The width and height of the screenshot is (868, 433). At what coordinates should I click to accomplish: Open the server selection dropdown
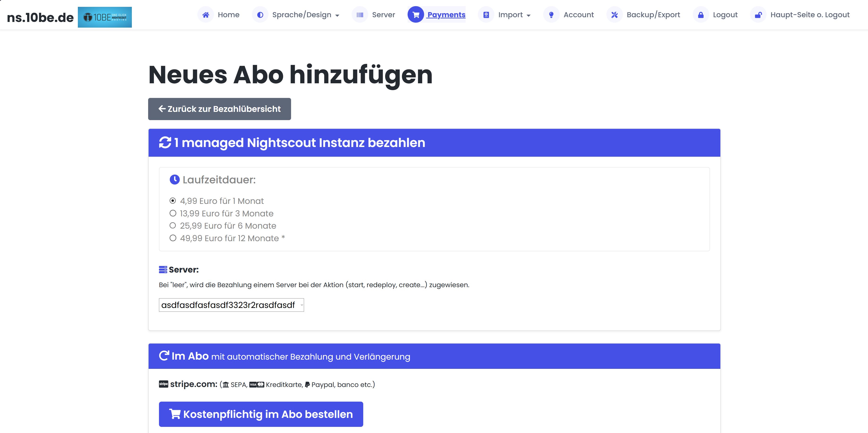pyautogui.click(x=231, y=305)
